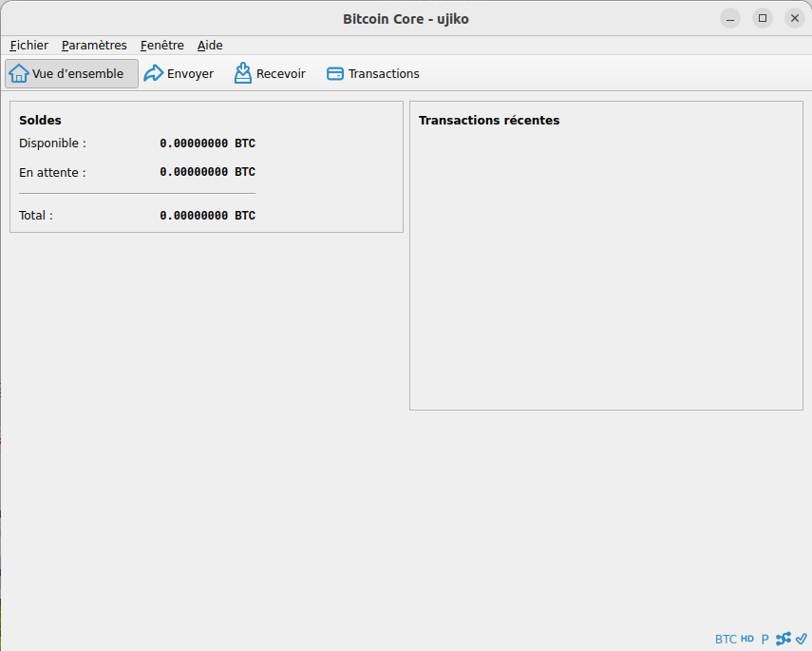Click the Soldes heading
The height and width of the screenshot is (651, 812).
(x=41, y=121)
